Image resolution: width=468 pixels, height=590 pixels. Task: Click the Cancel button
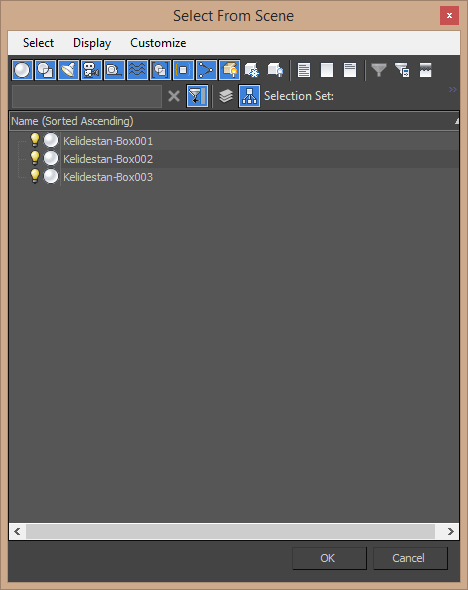coord(410,558)
